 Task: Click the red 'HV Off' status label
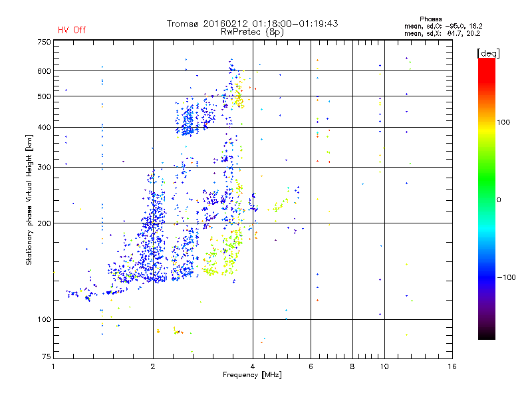tap(72, 30)
